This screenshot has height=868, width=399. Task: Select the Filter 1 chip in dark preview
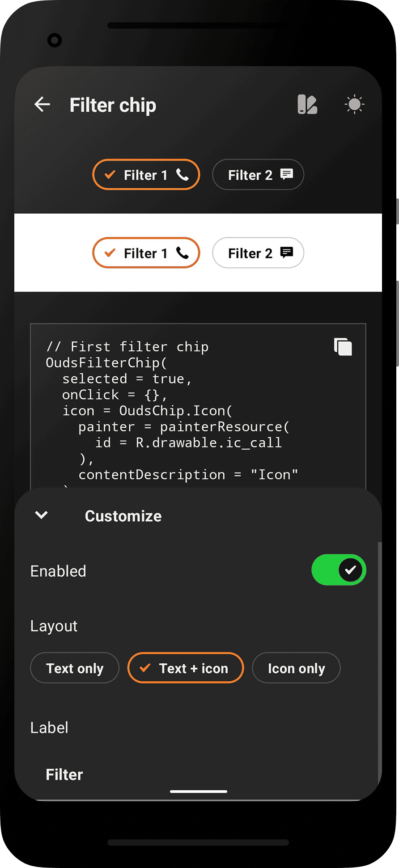146,174
